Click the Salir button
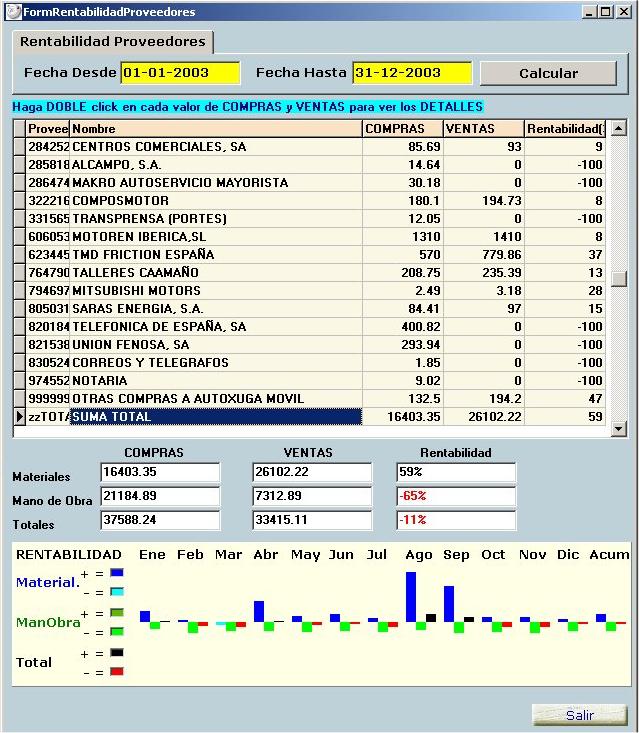The width and height of the screenshot is (639, 733). pyautogui.click(x=580, y=715)
